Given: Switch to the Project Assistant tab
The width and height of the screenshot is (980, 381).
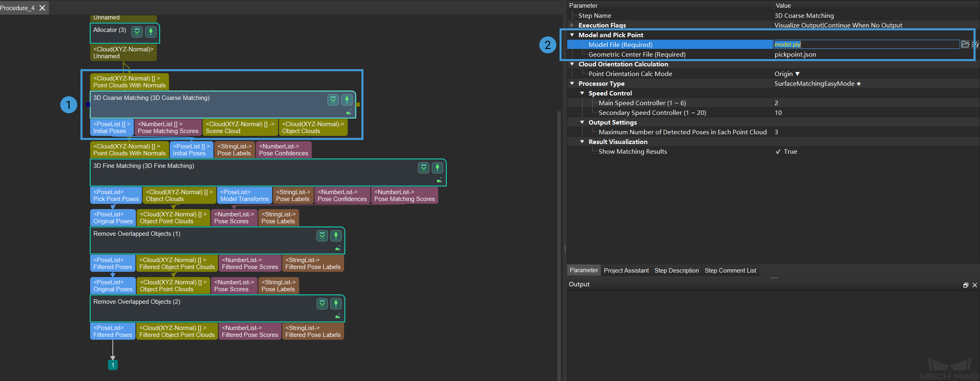Looking at the screenshot, I should pos(626,271).
